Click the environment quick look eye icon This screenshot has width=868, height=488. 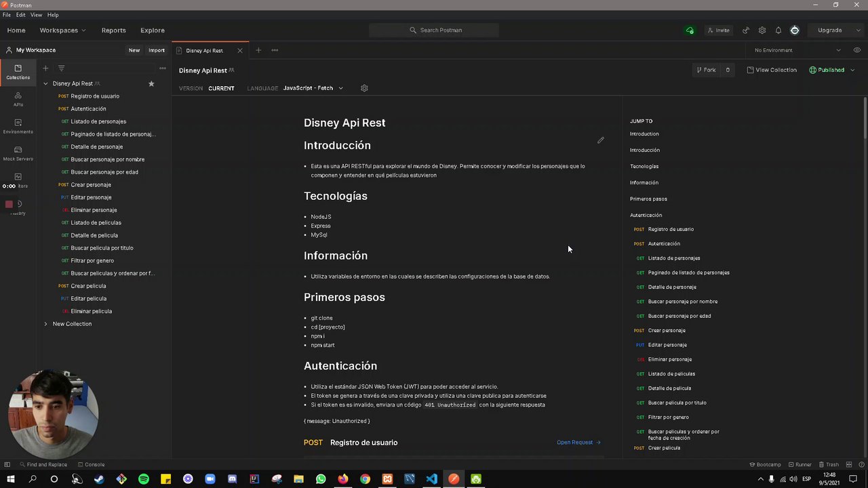(857, 50)
